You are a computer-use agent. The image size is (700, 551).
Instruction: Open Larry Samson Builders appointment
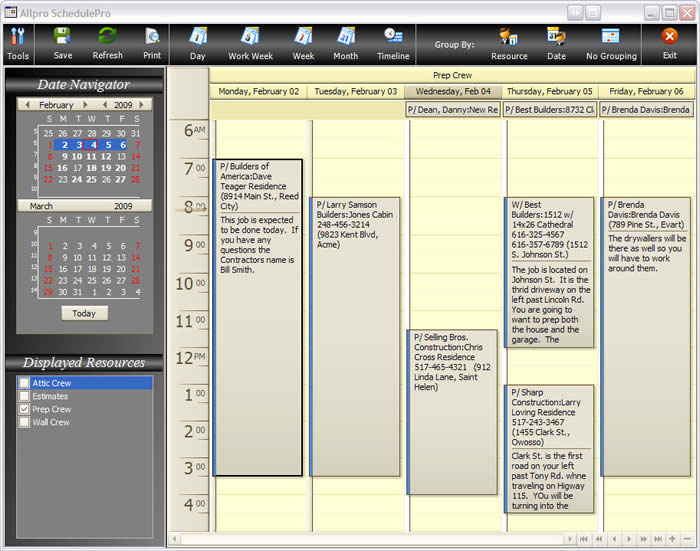355,337
